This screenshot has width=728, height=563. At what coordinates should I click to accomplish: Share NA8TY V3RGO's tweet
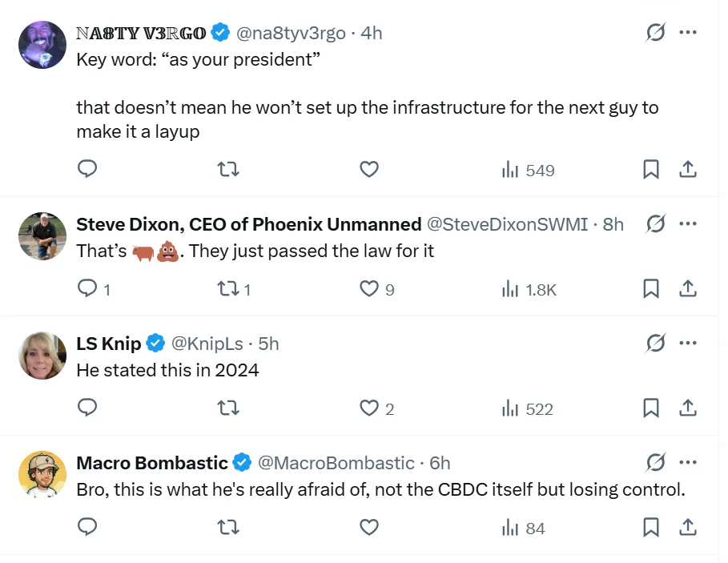687,169
